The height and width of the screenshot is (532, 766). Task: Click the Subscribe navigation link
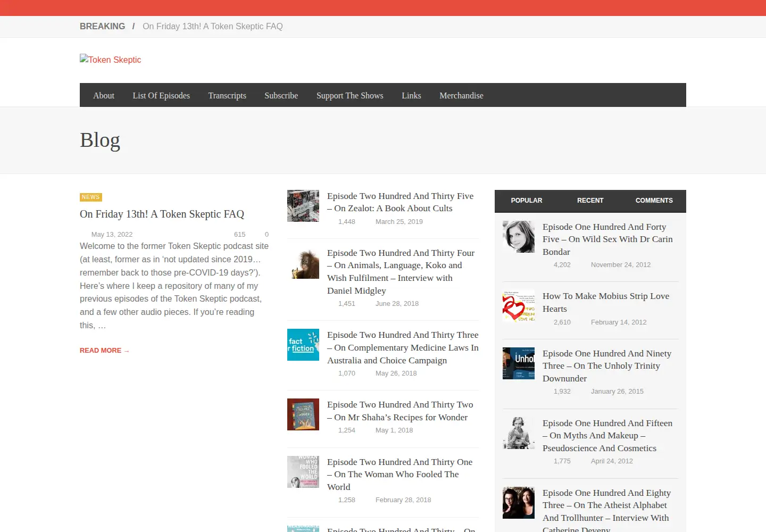[281, 95]
